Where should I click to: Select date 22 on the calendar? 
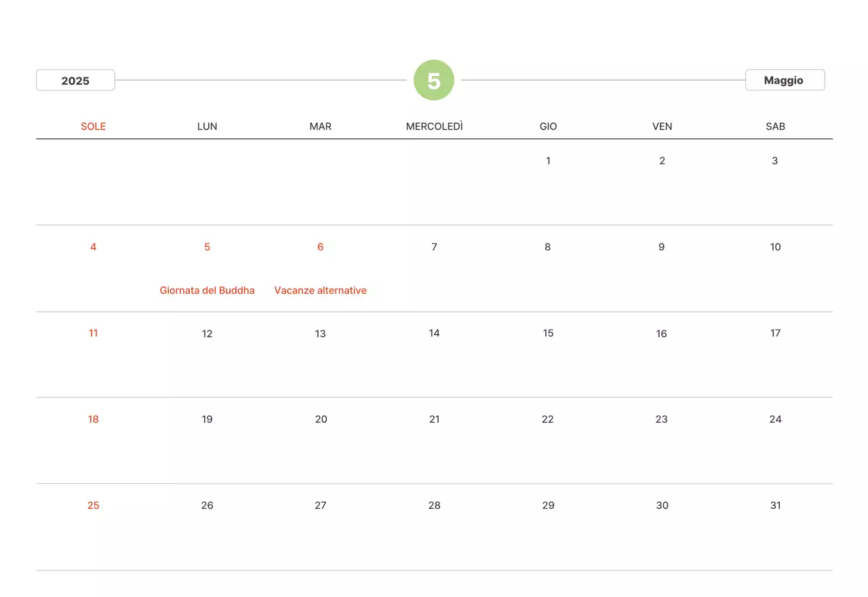coord(548,419)
